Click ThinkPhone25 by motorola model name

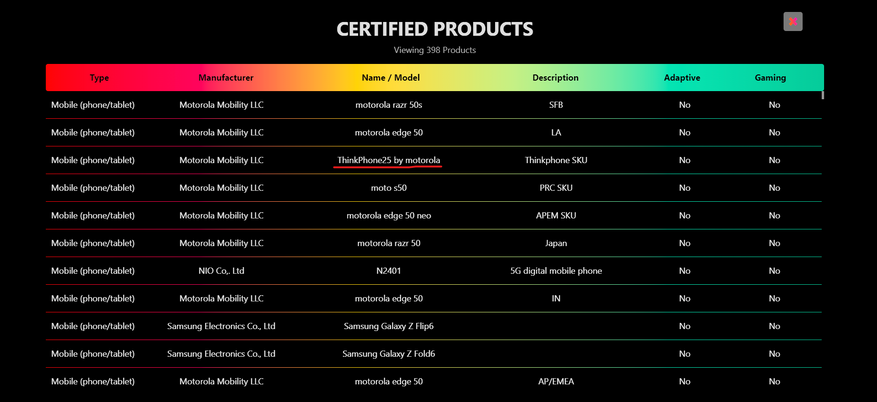[x=389, y=160]
